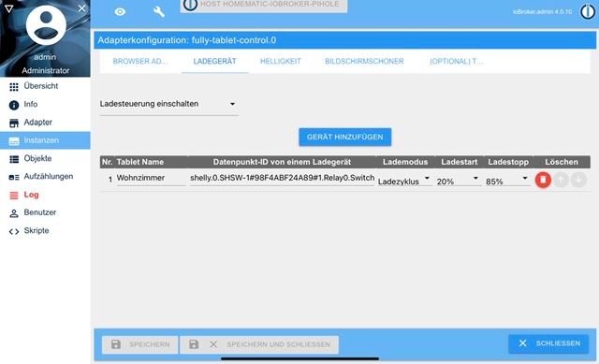Collapse menu using triangle icon above avatar
Viewport: 599px width, 364px height.
click(8, 8)
